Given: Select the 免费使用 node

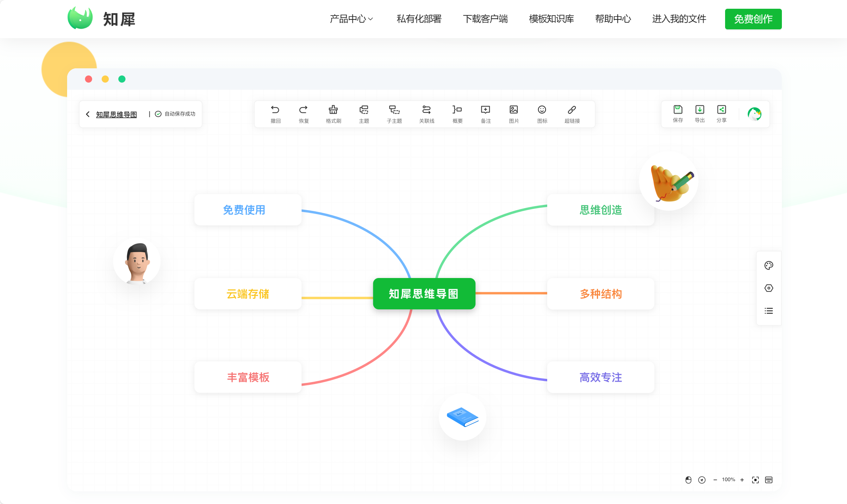Looking at the screenshot, I should click(x=248, y=210).
